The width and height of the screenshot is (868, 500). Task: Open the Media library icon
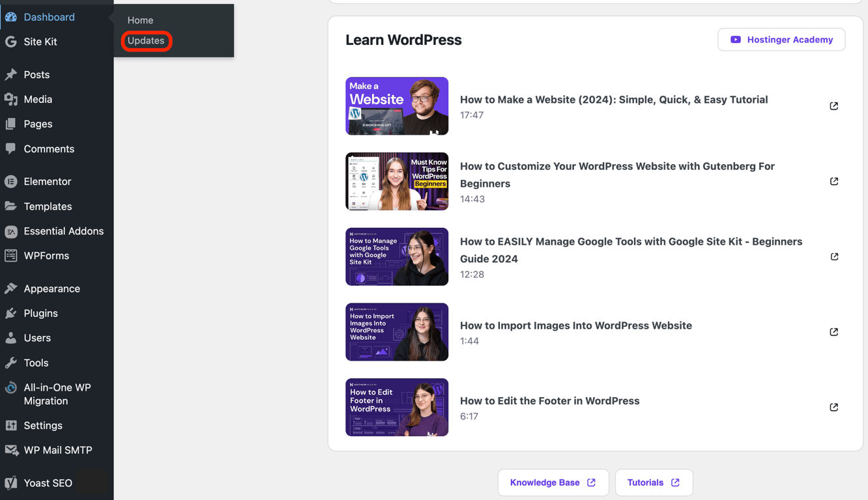pos(12,99)
